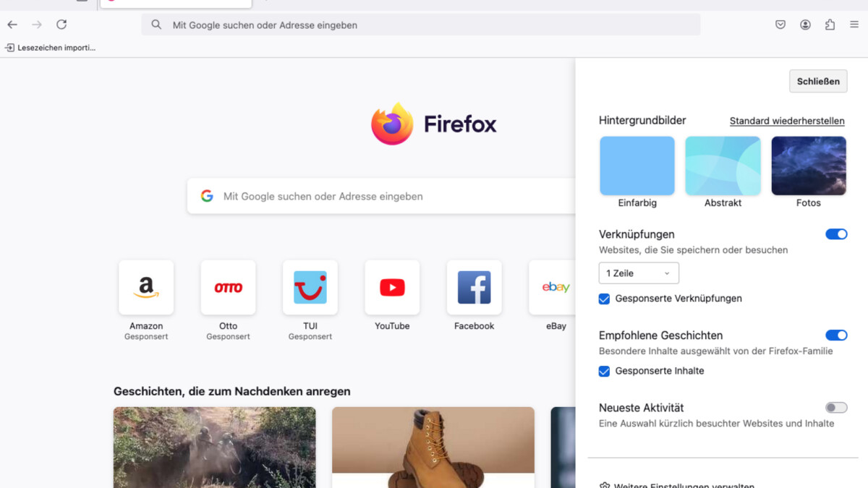This screenshot has width=868, height=488.
Task: Click 'Standard wiederherstellen' link
Action: pos(786,121)
